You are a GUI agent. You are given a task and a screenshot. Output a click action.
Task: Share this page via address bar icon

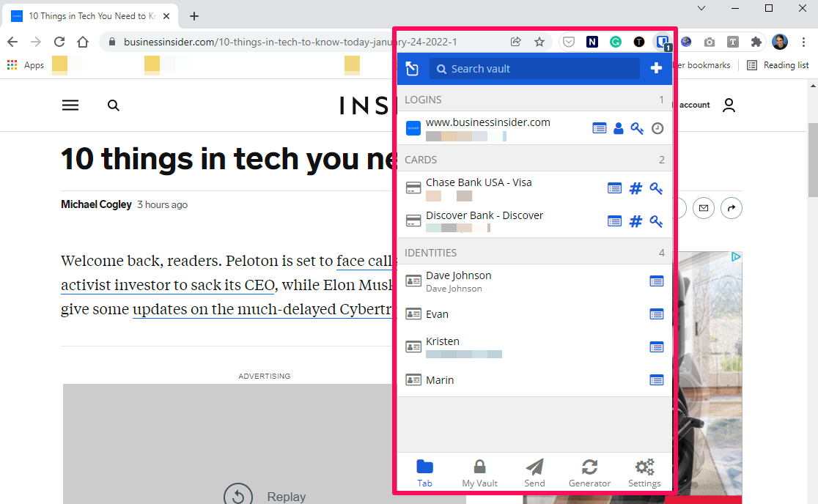(516, 42)
